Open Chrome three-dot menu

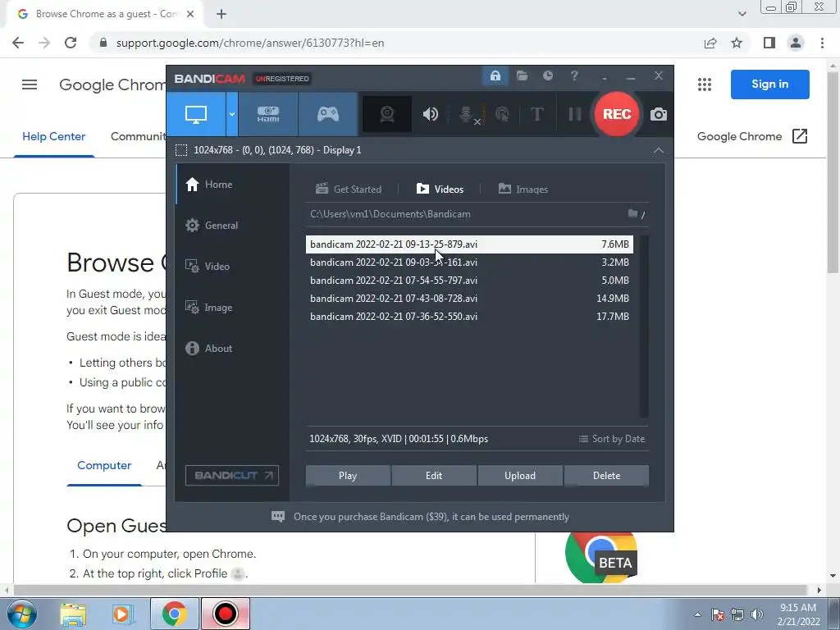tap(822, 43)
